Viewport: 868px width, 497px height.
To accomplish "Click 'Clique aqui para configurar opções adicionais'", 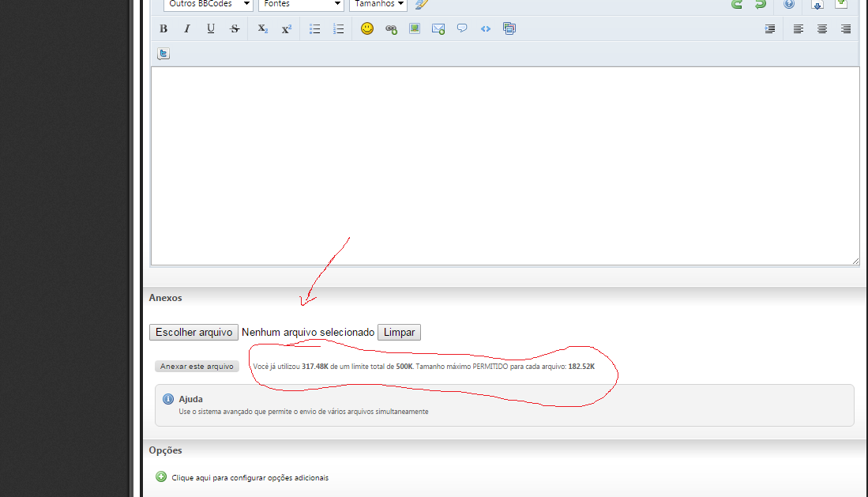I will coord(250,477).
